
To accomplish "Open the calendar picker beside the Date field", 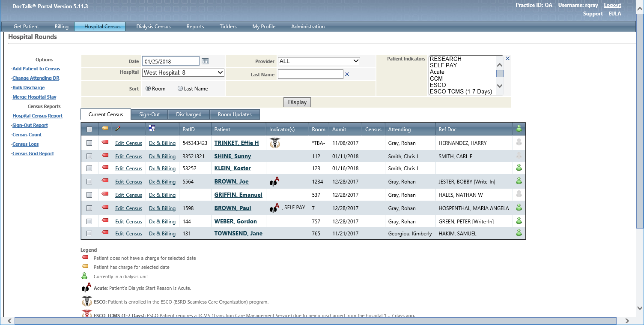I will (x=205, y=61).
